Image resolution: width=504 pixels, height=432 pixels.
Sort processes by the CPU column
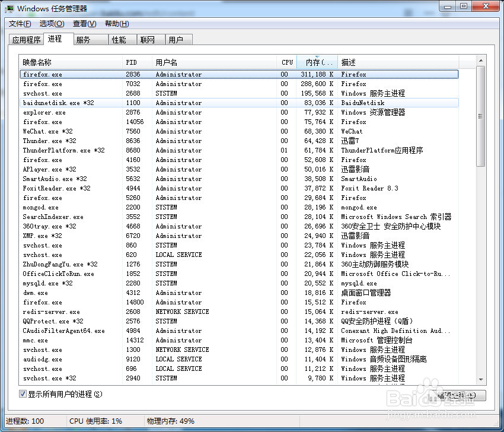pos(286,62)
